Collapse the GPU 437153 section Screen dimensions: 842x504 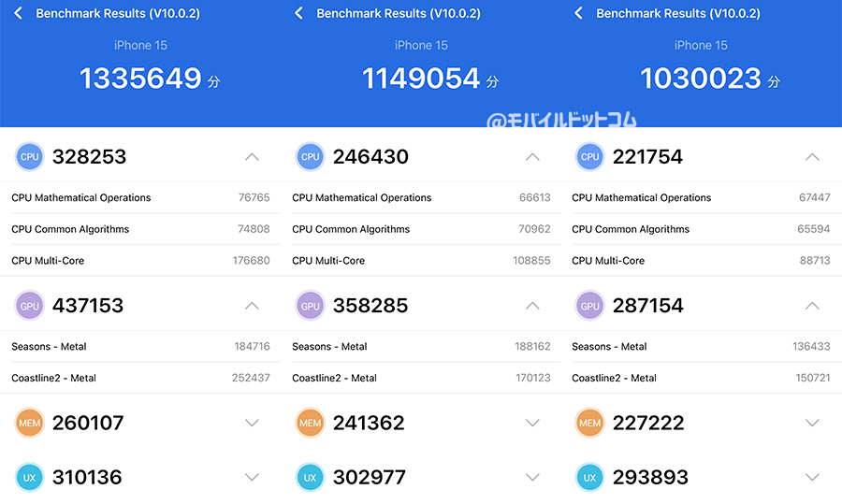pos(252,306)
